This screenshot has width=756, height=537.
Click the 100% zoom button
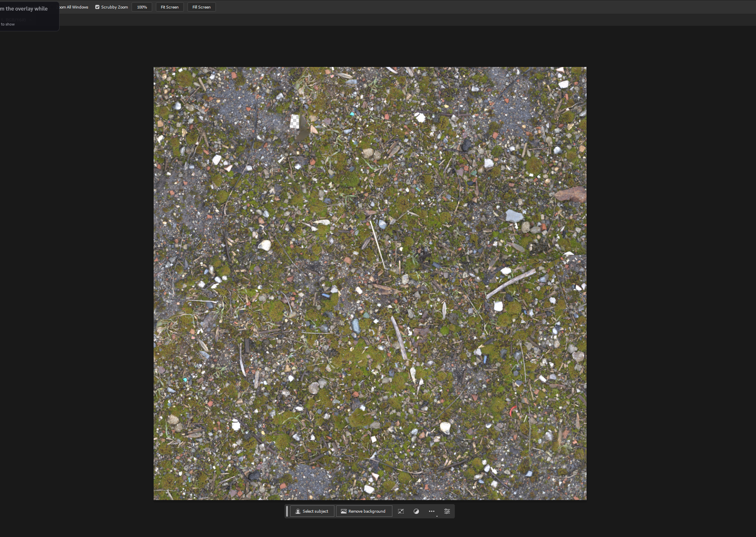tap(142, 7)
